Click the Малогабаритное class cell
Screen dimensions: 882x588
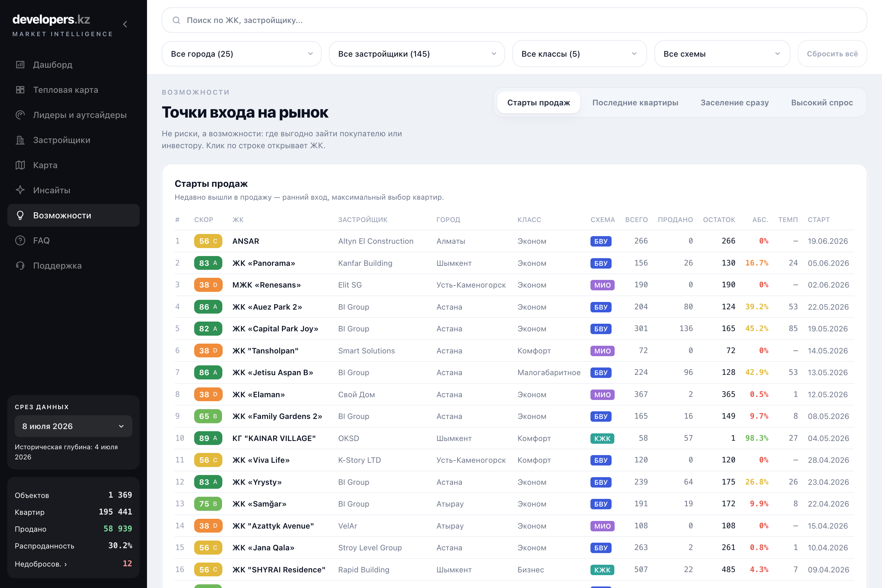point(549,372)
